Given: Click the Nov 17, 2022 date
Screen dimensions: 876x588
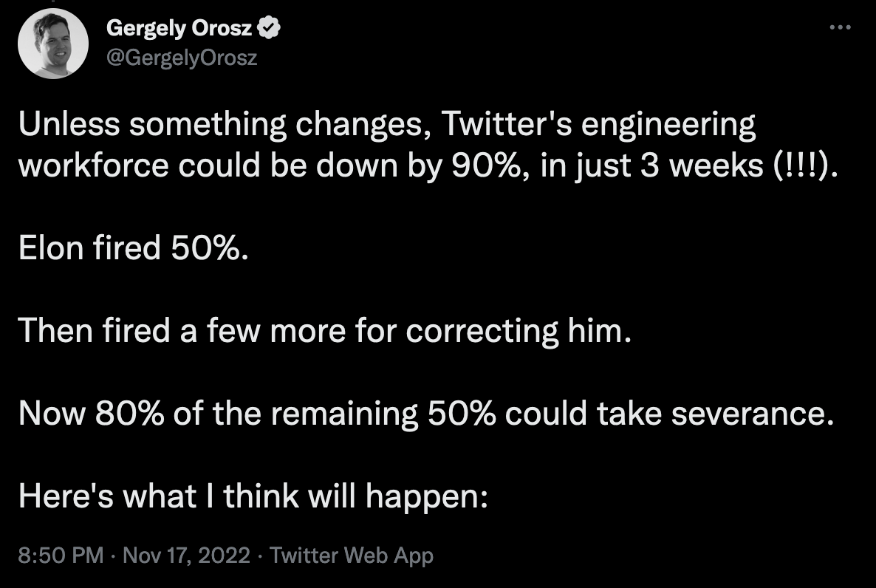Looking at the screenshot, I should pyautogui.click(x=186, y=555).
